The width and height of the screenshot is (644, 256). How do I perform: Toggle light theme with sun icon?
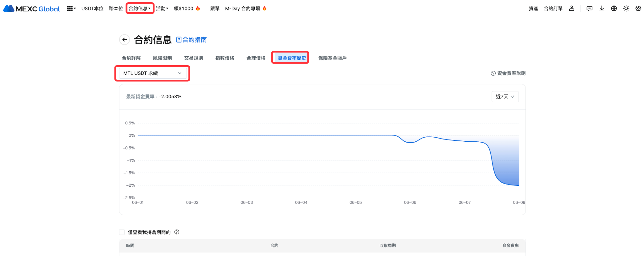(626, 9)
